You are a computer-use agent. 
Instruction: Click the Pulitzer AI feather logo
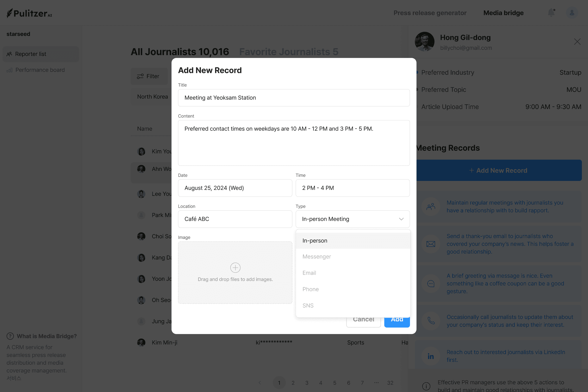(x=9, y=13)
